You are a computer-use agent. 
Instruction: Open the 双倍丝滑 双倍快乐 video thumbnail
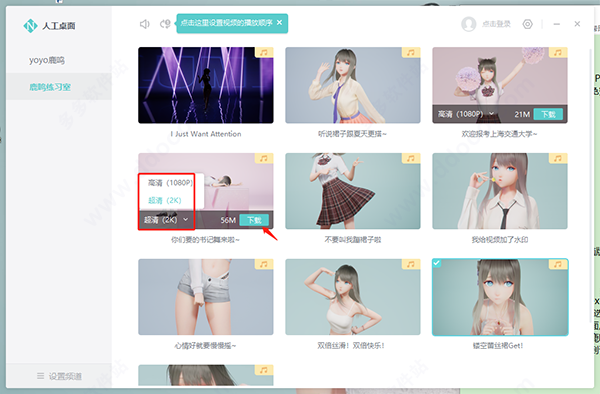pyautogui.click(x=353, y=297)
